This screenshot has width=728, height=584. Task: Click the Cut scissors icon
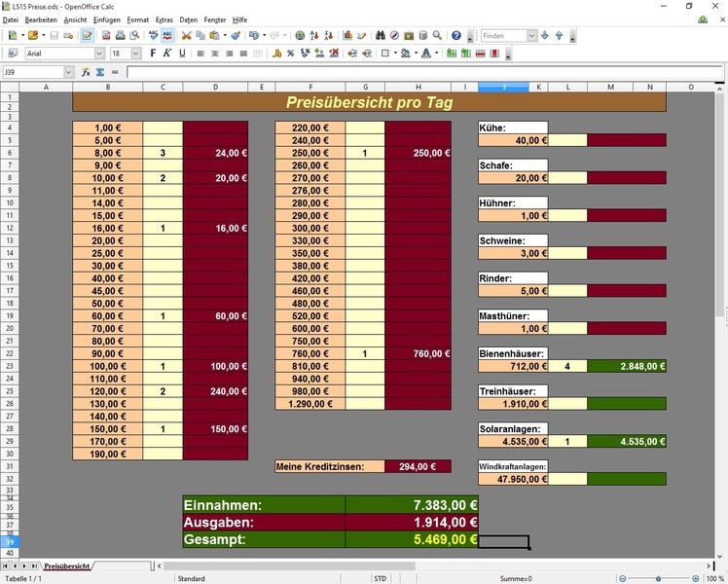tap(186, 36)
